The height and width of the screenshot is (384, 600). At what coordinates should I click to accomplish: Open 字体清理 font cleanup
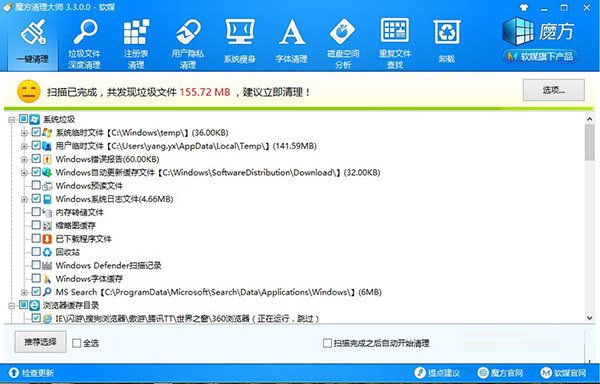(x=292, y=41)
